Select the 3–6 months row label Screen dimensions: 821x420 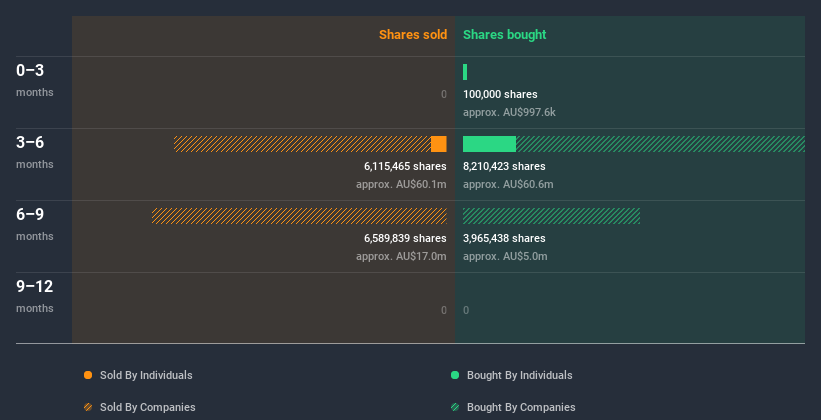[x=35, y=152]
